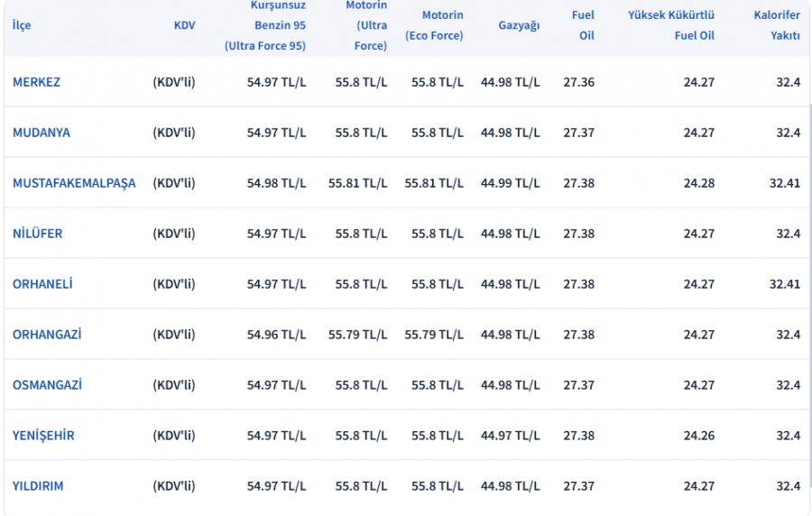Image resolution: width=812 pixels, height=516 pixels.
Task: Click the 54.98 TL/L benzin price for Mustafakemalpaşa
Action: (x=276, y=183)
